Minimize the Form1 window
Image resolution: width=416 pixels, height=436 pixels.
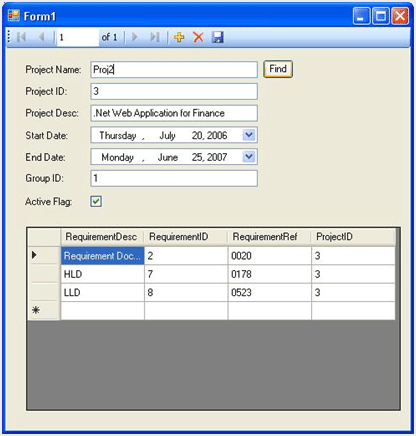click(x=361, y=16)
